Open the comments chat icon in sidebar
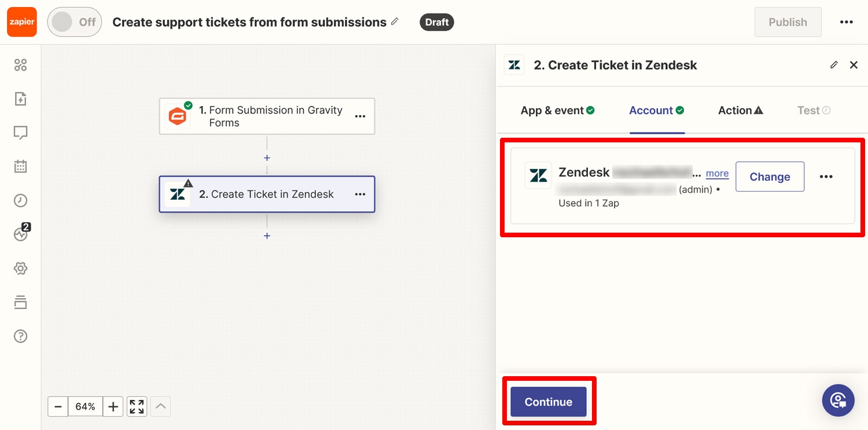This screenshot has width=868, height=430. pyautogui.click(x=20, y=133)
